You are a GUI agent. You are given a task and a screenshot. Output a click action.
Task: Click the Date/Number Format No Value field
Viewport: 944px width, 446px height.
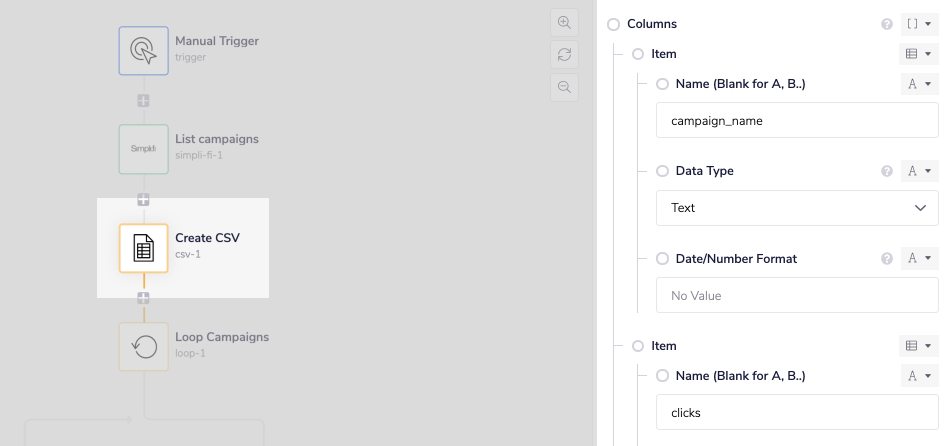(797, 296)
